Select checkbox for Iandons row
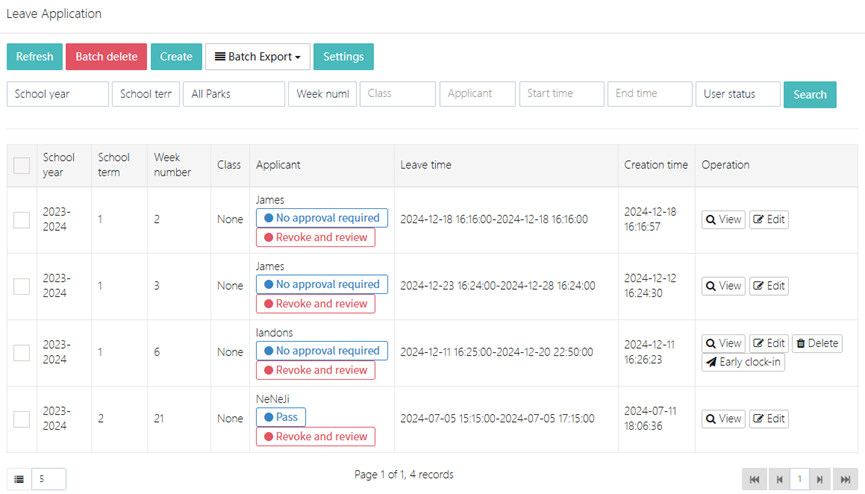The height and width of the screenshot is (494, 865). 21,352
